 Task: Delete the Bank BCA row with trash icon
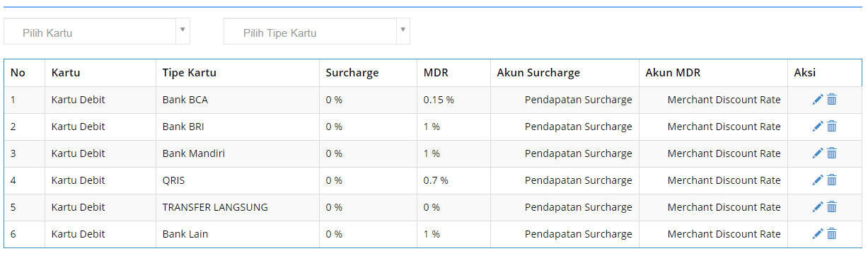point(832,100)
